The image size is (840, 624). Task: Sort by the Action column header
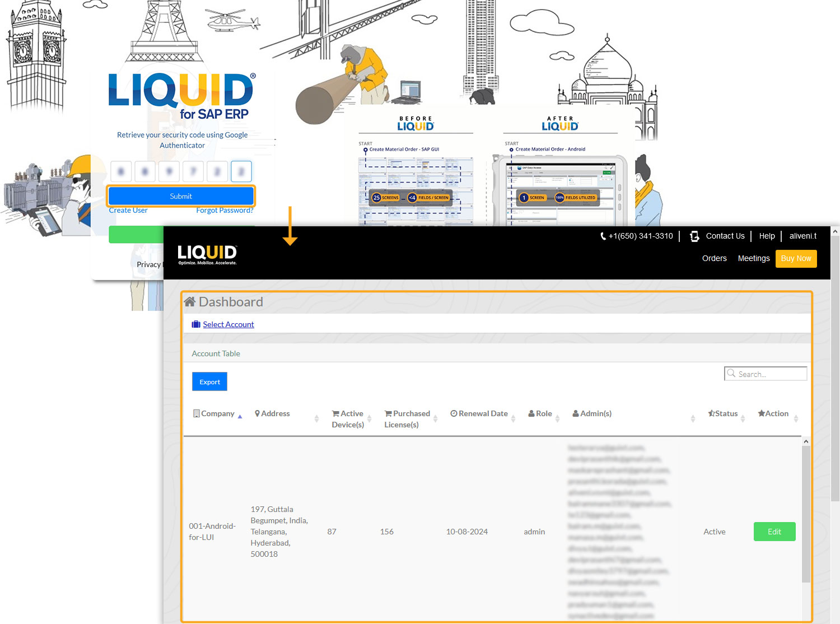777,413
